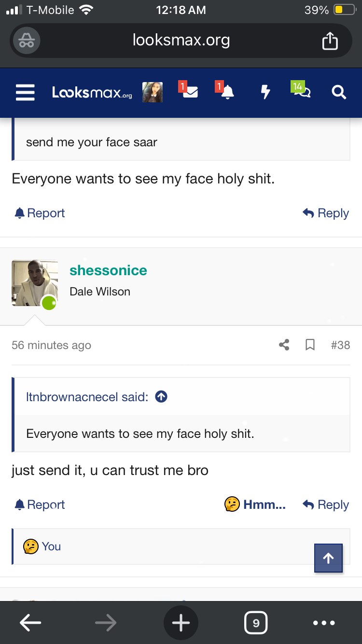Jump to quoted post by ltnbrownacnecel

pos(161,397)
